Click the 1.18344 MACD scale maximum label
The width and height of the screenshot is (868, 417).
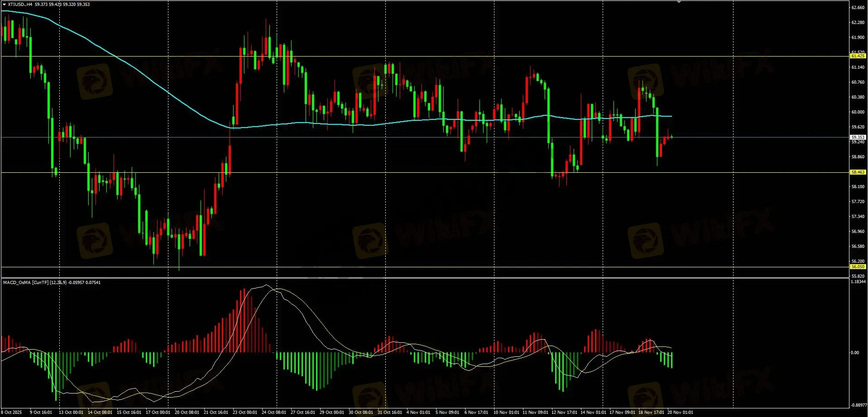click(858, 282)
